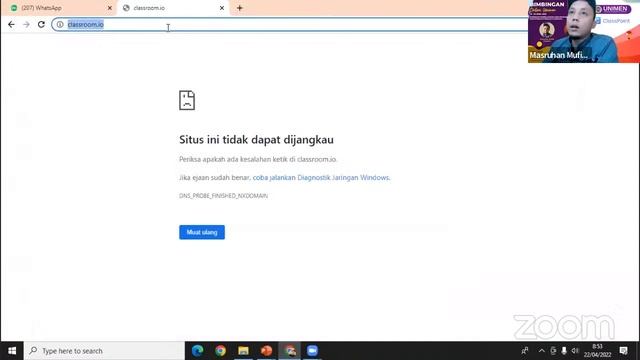The width and height of the screenshot is (640, 360).
Task: Click the active Chrome window icon in taskbar
Action: click(290, 351)
